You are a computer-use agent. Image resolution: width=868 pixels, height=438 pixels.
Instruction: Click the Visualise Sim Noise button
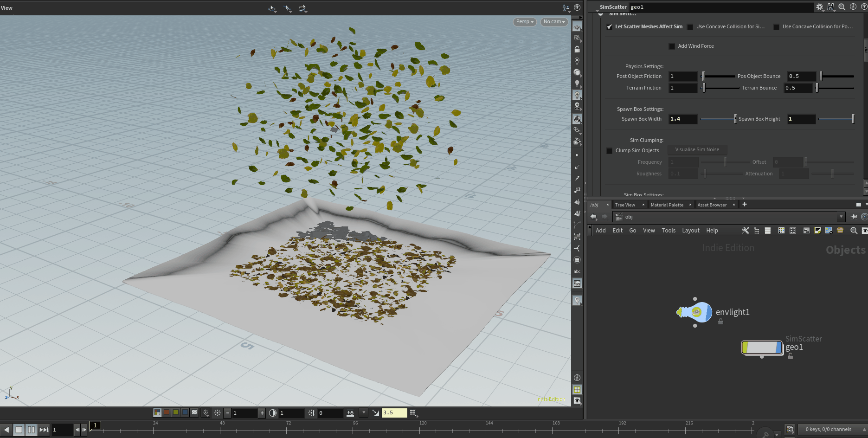coord(697,150)
